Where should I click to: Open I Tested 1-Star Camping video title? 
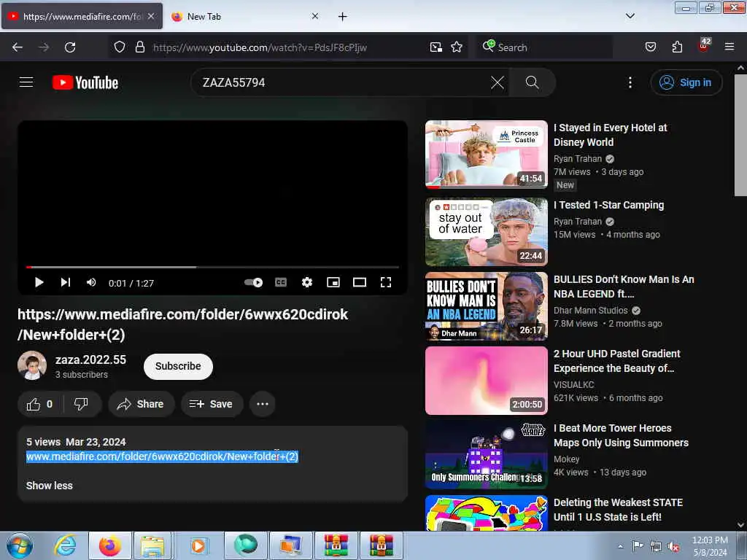pos(608,205)
